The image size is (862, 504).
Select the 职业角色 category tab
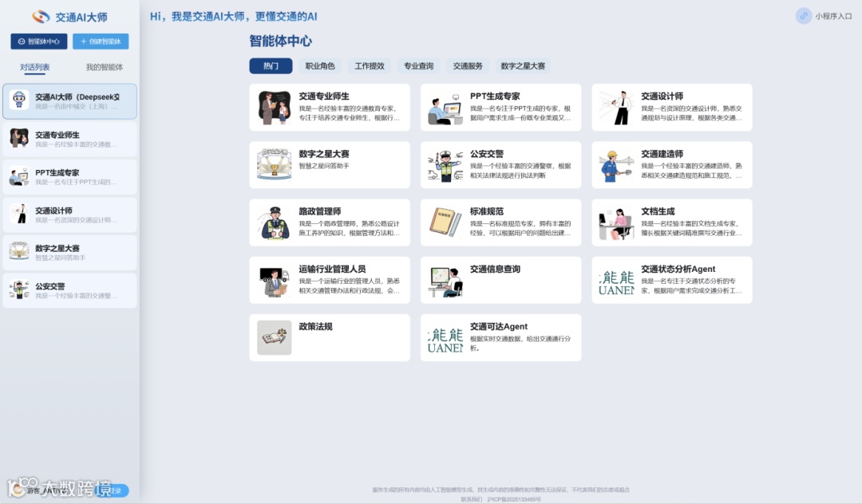320,66
